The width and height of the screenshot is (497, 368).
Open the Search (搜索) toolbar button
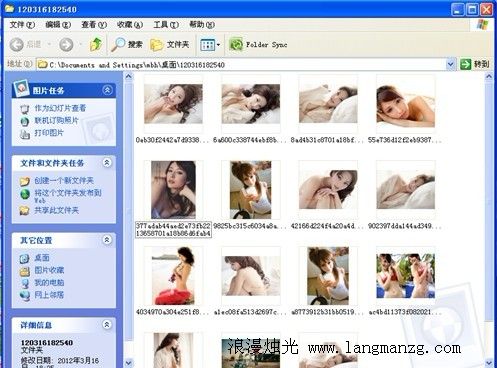point(127,44)
